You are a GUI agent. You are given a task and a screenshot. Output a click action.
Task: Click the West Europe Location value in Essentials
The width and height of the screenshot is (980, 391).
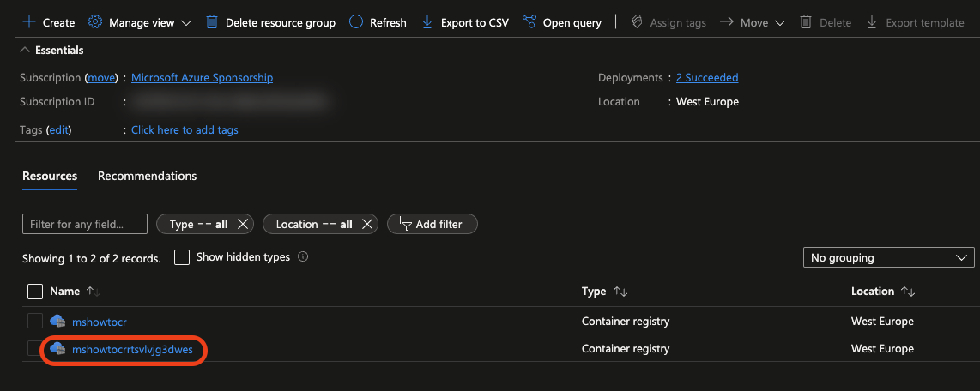coord(707,102)
